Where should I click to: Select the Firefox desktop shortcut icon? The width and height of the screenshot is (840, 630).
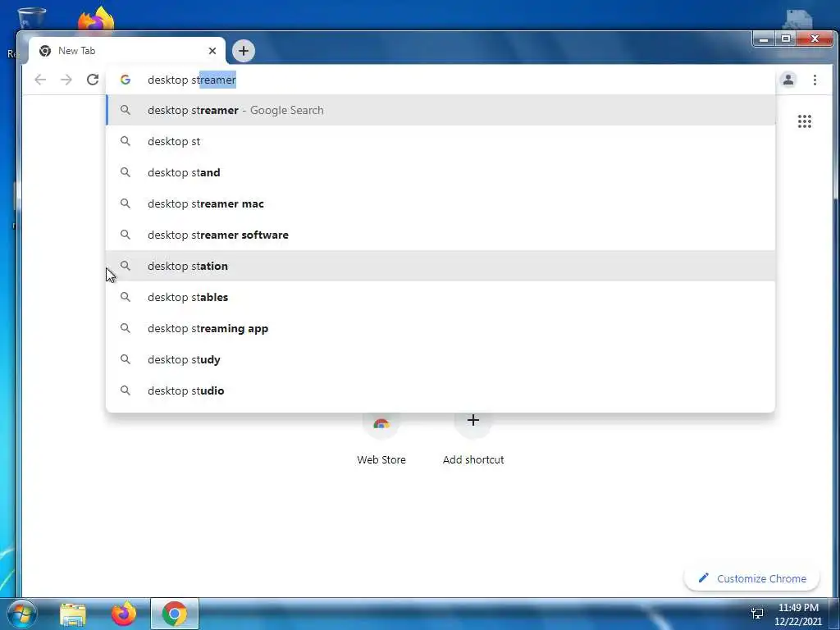coord(96,20)
